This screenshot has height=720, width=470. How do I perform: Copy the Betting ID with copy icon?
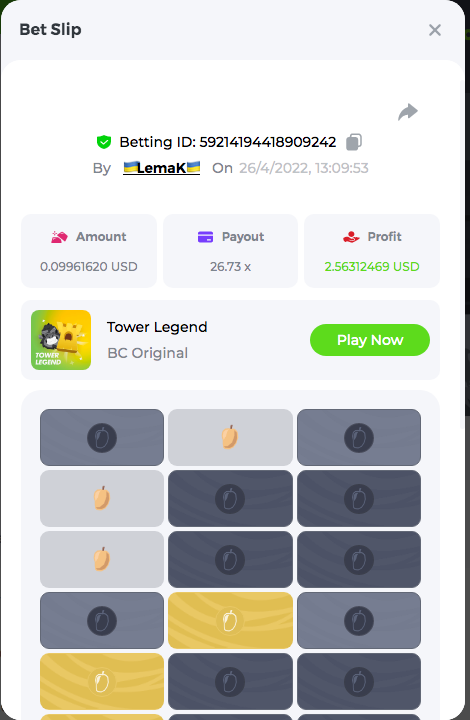pos(353,142)
